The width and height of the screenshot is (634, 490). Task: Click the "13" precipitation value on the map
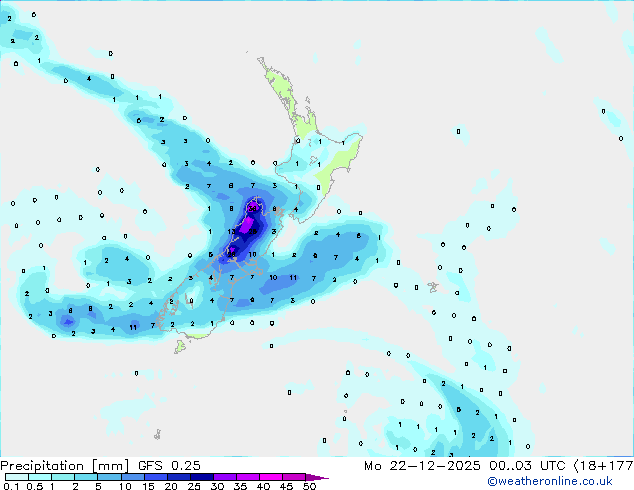[x=231, y=232]
